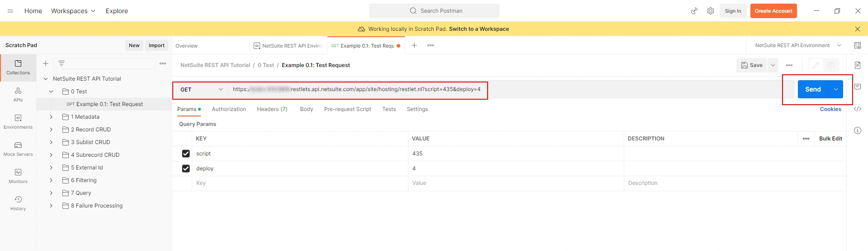Open the settings gear icon
Screen dimensions: 868x251
click(711, 11)
